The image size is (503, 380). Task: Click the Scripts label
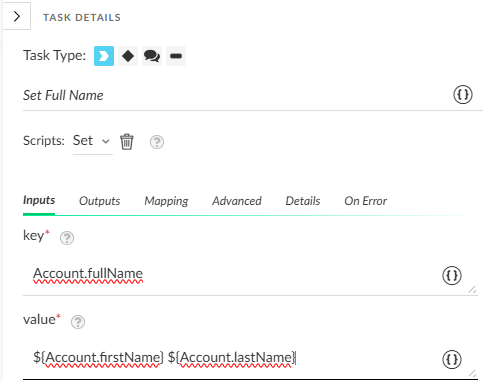click(44, 141)
